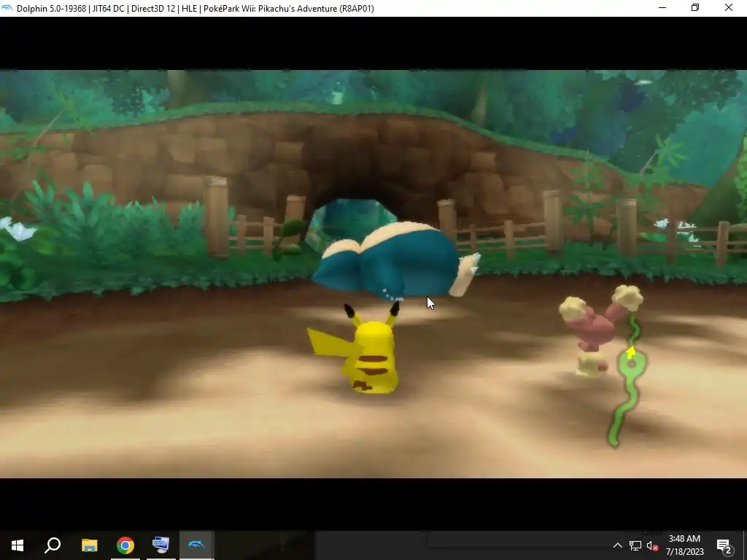
Task: Minimize the Dolphin window
Action: (x=662, y=7)
